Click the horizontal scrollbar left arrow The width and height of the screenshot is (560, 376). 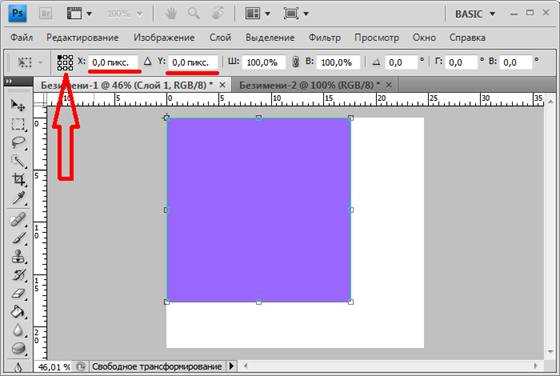click(x=246, y=366)
